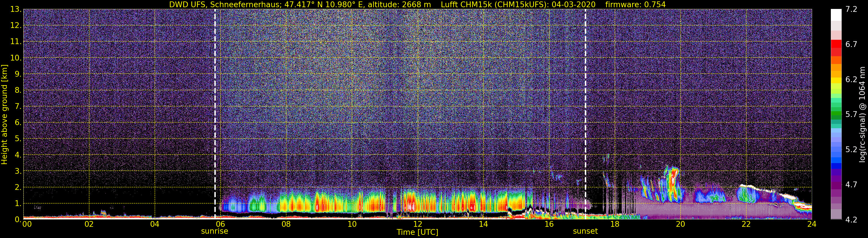
Task: Click the 'firmware: 0.754' text in the title
Action: pyautogui.click(x=635, y=4)
